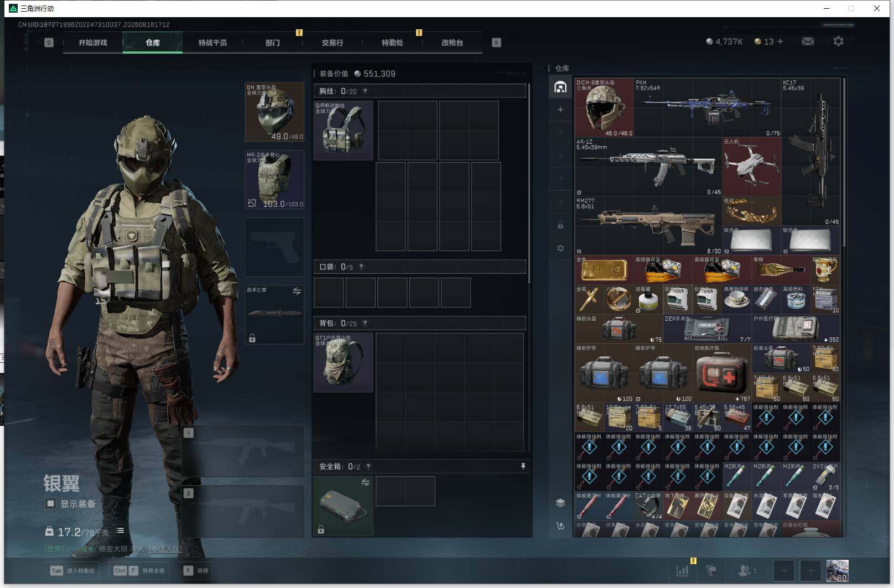The image size is (894, 588).
Task: Sort the warehouse with the sort icon
Action: tap(560, 526)
